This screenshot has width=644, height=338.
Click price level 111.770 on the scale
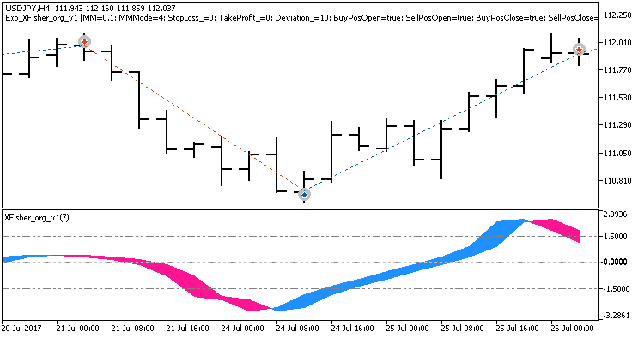click(617, 70)
